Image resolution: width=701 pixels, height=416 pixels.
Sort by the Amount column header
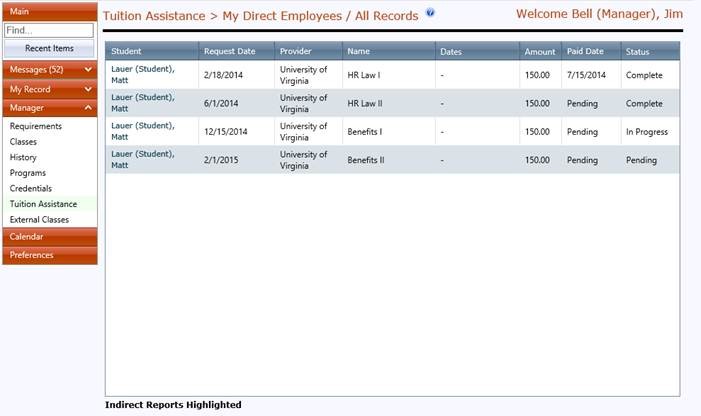click(x=541, y=51)
